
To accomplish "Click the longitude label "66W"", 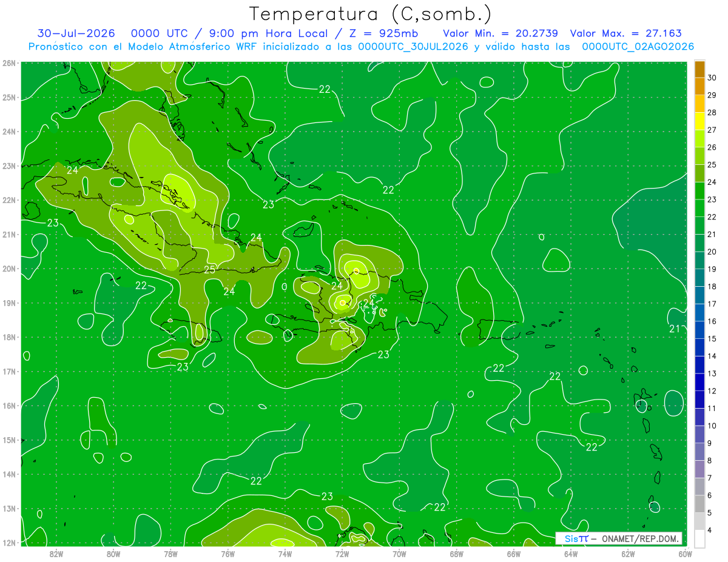I will pyautogui.click(x=513, y=553).
